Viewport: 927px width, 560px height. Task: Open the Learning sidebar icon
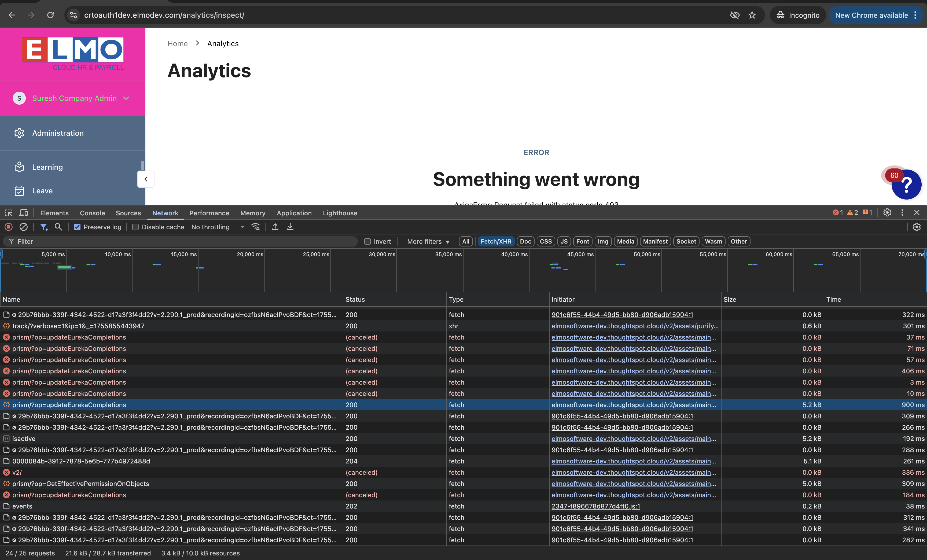(19, 167)
